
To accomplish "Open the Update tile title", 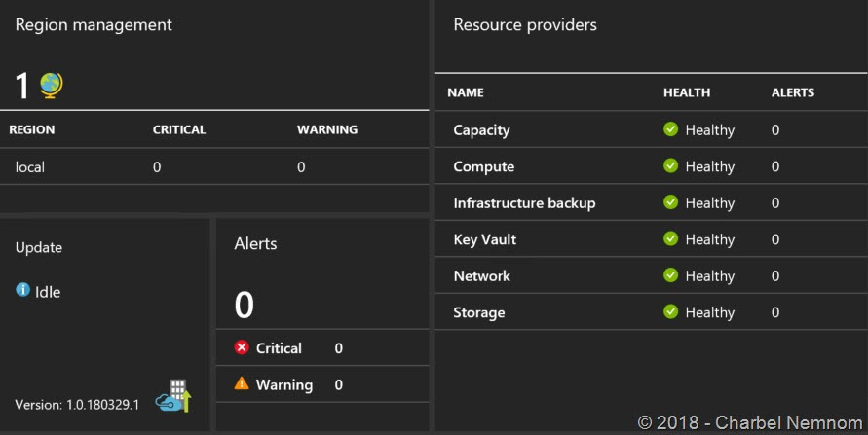I will 39,247.
